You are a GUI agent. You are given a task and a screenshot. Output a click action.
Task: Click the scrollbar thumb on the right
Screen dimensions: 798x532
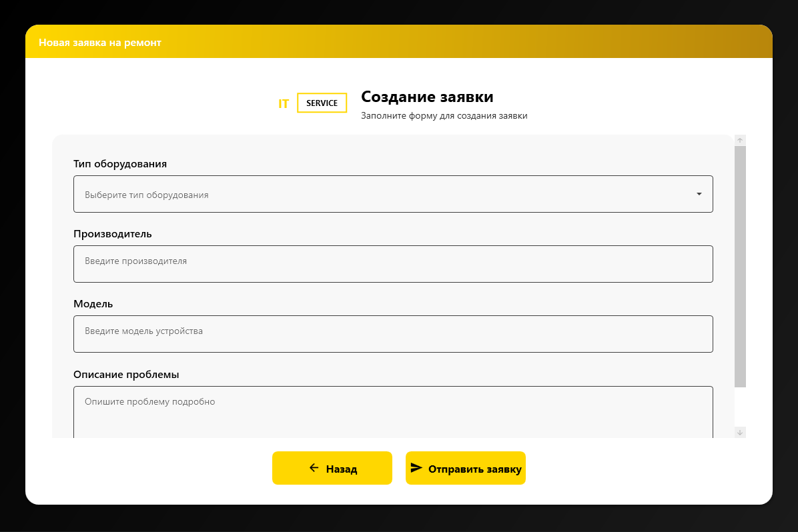coord(740,267)
